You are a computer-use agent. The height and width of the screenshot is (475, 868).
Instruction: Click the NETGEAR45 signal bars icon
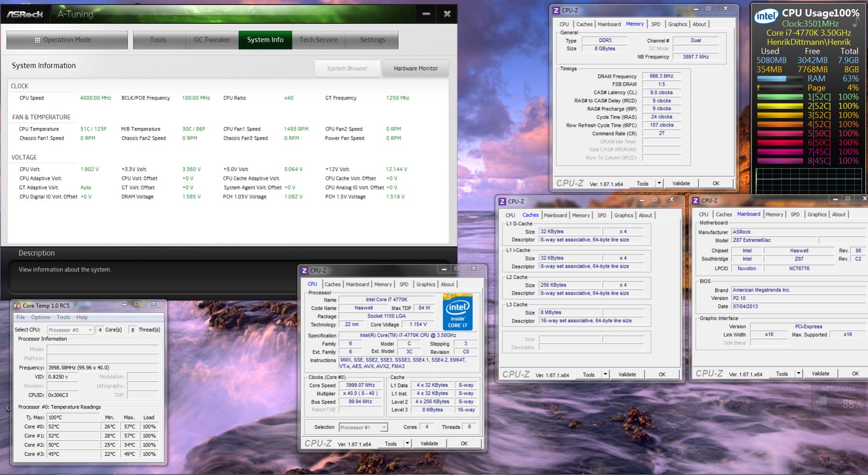(820, 401)
